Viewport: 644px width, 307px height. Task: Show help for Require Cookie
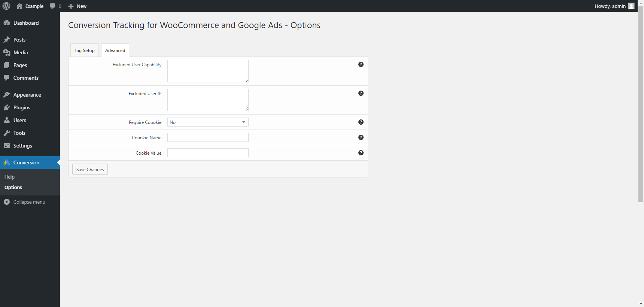pyautogui.click(x=361, y=122)
